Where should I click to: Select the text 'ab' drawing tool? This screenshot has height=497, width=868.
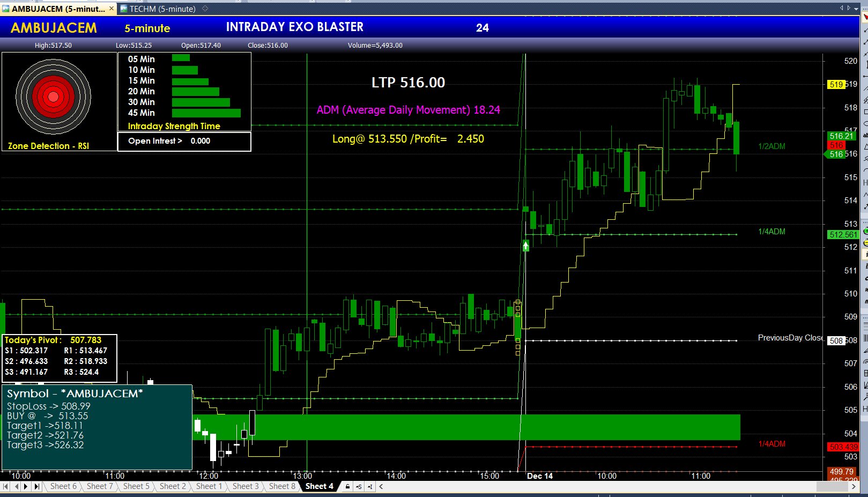[x=865, y=135]
